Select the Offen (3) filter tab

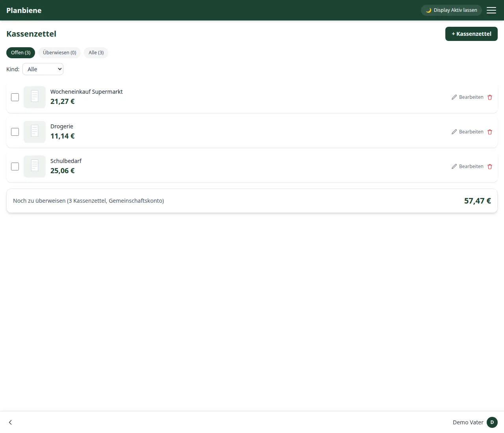[20, 53]
